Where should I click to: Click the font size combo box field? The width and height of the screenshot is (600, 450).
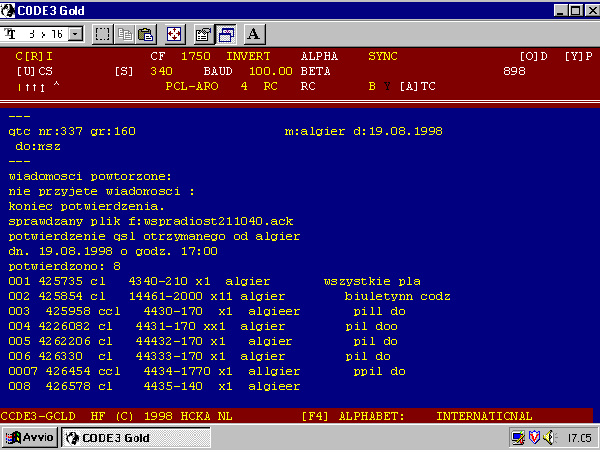pyautogui.click(x=38, y=33)
